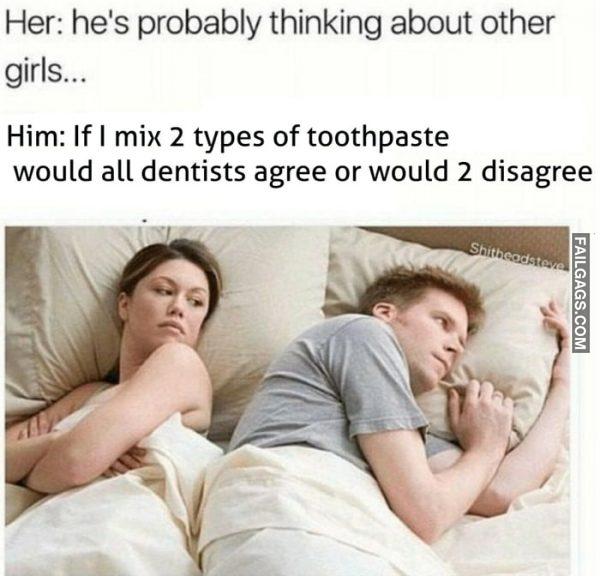This screenshot has width=600, height=576.
Task: Click the word "disagree" ending the caption
Action: [536, 173]
